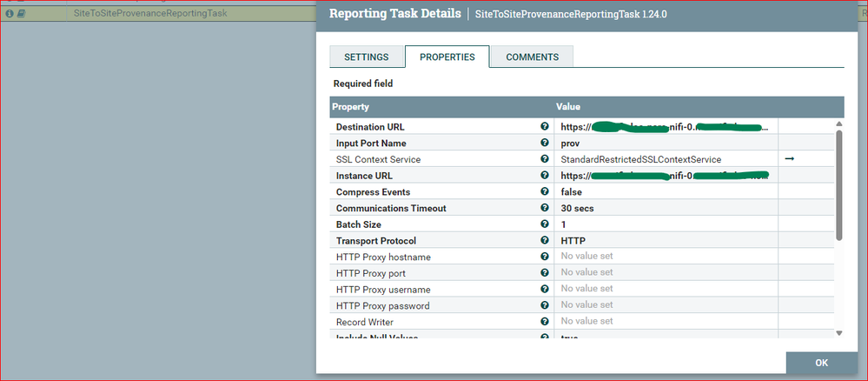Click 'No value set' for HTTP Proxy password
The height and width of the screenshot is (381, 868).
click(586, 304)
